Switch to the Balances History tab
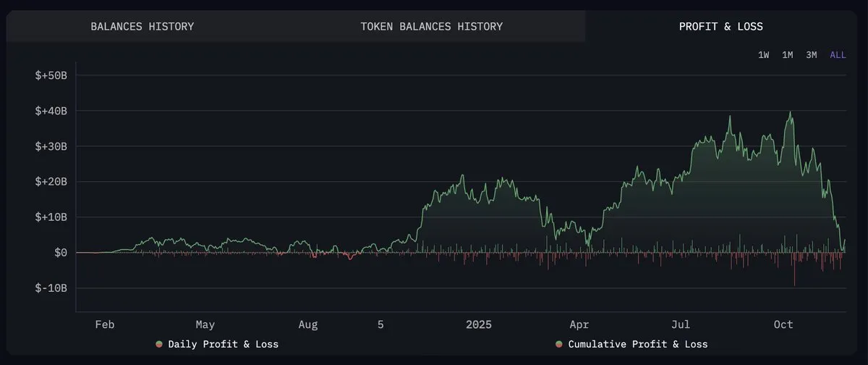The image size is (868, 365). (x=142, y=27)
